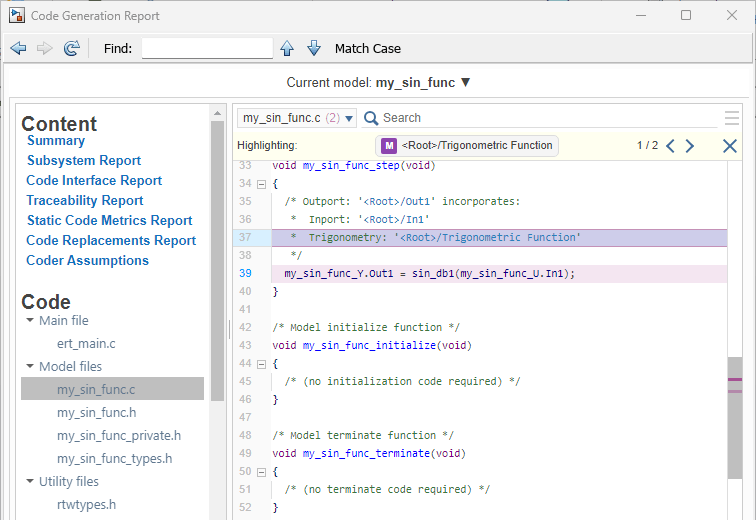The height and width of the screenshot is (520, 756).
Task: Collapse the terminate function fold at line 50
Action: click(261, 472)
